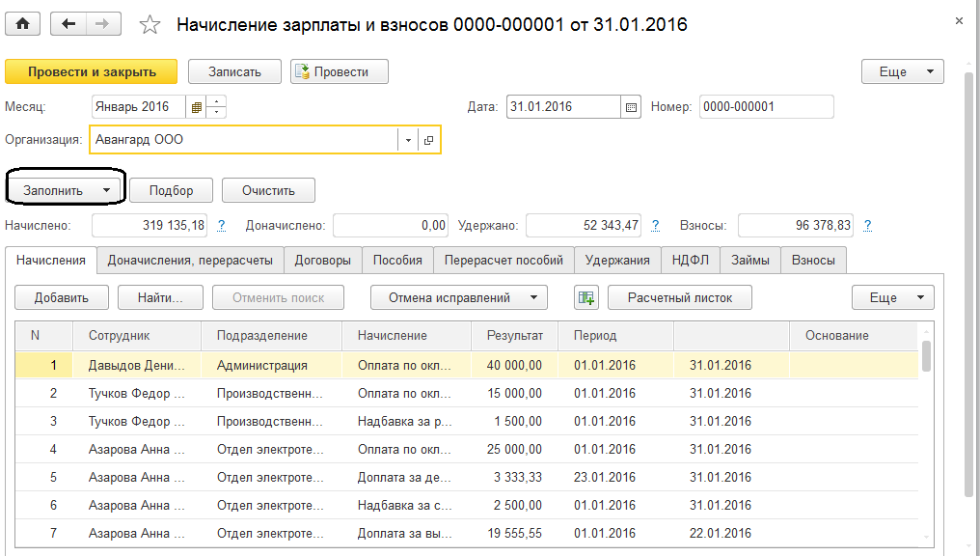Screen dimensions: 980x556
Task: Click the Home icon button
Action: pos(23,24)
